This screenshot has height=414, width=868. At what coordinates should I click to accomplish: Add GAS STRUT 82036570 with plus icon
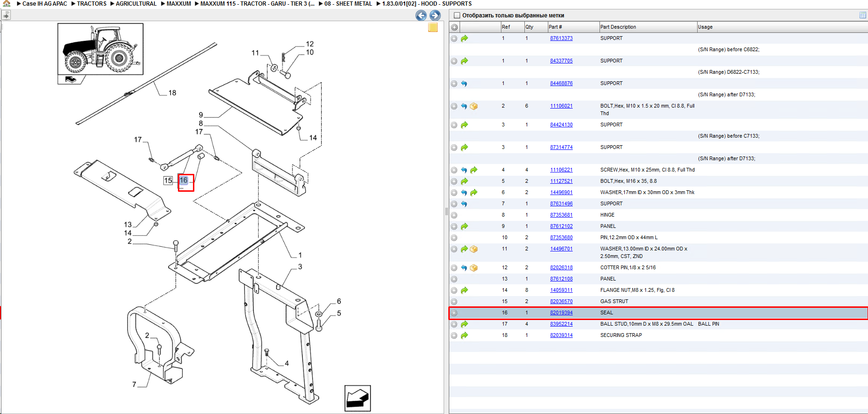click(x=454, y=302)
